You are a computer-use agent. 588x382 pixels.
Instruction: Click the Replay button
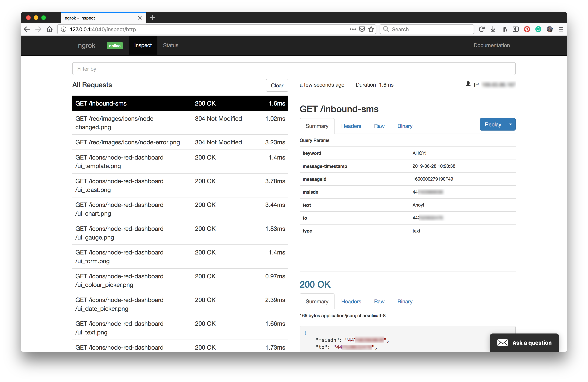pos(493,124)
